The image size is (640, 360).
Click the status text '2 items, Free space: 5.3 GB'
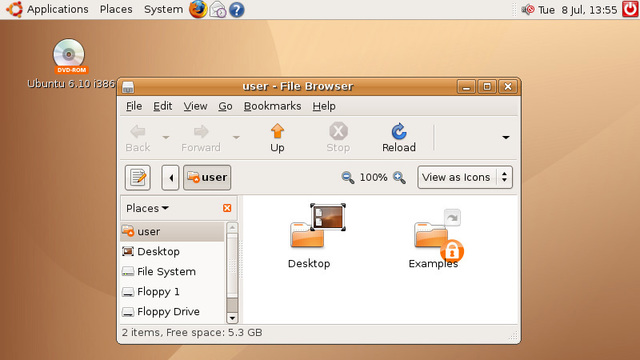click(x=192, y=333)
